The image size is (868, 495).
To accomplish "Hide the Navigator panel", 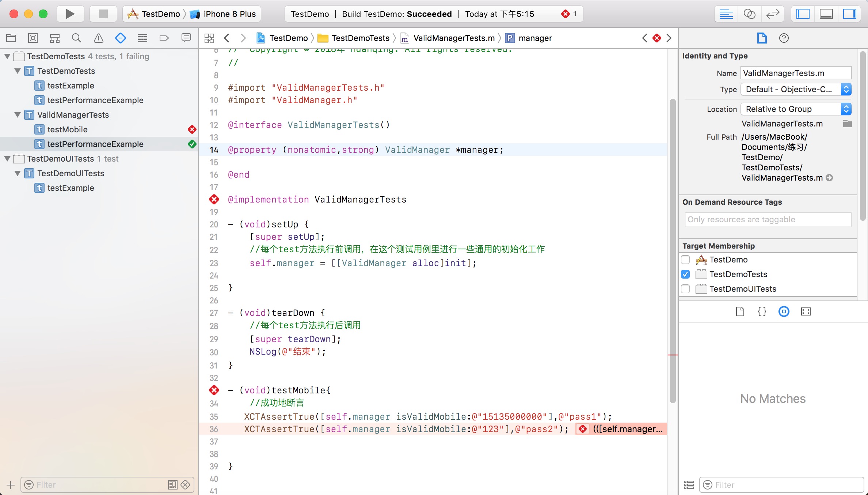I will (x=803, y=14).
